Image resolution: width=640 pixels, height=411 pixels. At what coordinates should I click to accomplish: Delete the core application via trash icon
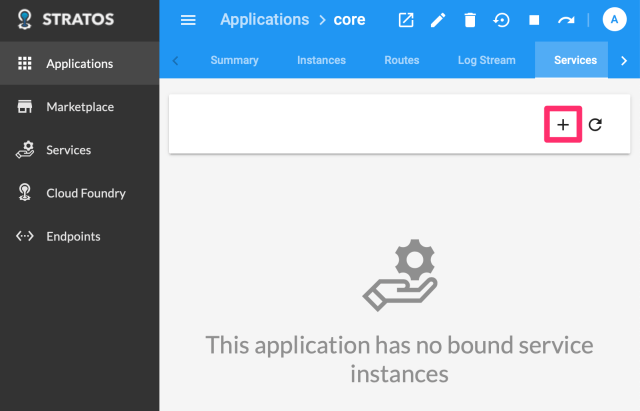(x=470, y=20)
